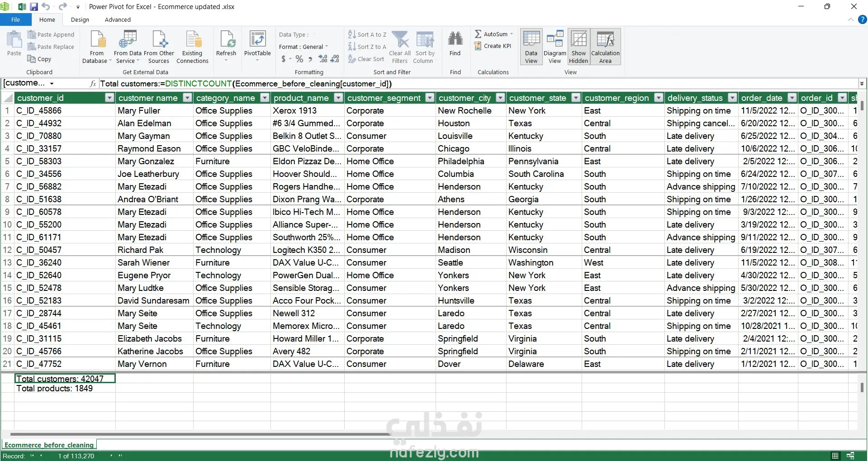Open category_name column filter dropdown
The image size is (868, 461).
click(x=265, y=98)
